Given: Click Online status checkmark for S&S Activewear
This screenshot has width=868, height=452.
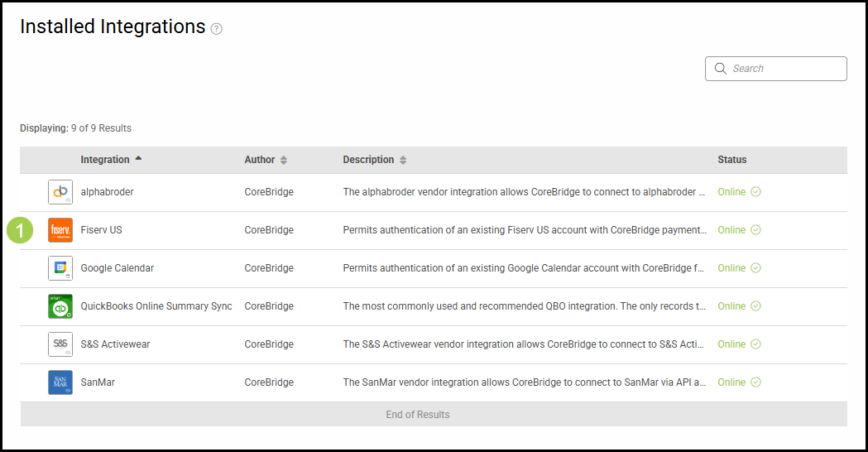Looking at the screenshot, I should pyautogui.click(x=755, y=344).
